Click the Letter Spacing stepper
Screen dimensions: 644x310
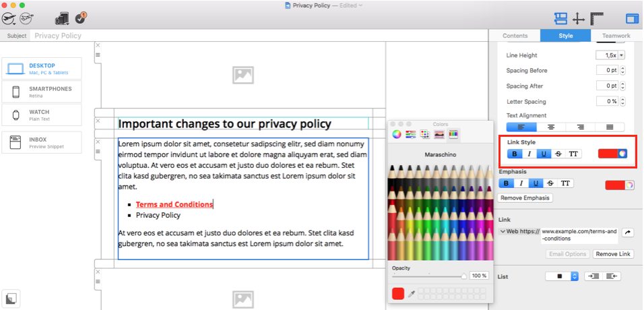click(x=622, y=101)
